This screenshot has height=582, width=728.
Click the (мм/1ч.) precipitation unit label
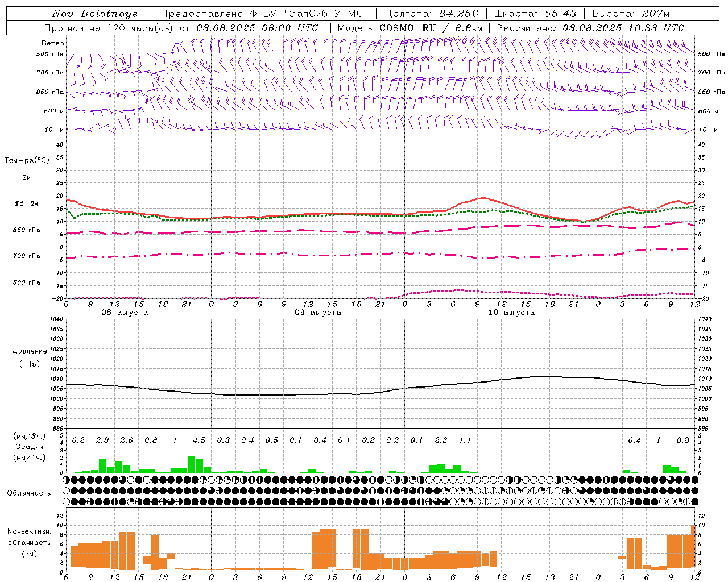click(30, 458)
